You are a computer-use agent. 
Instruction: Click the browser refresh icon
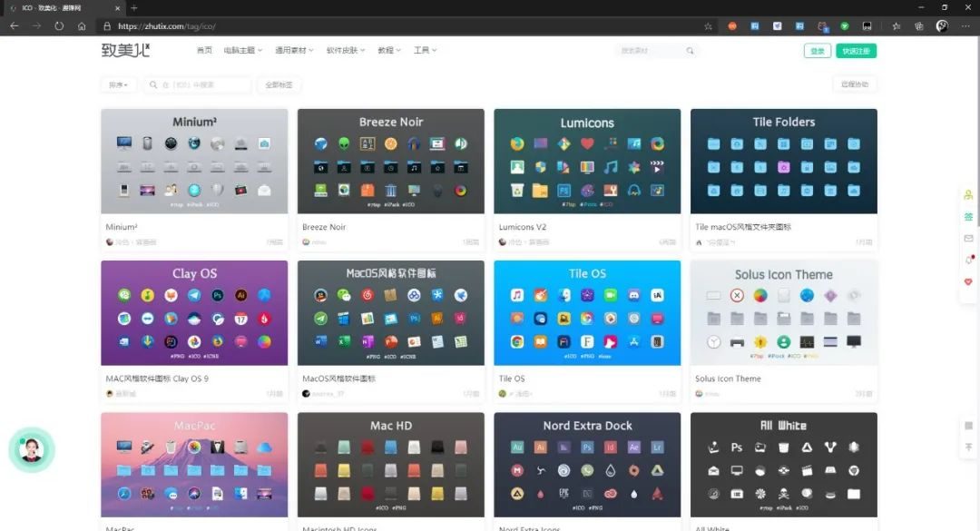pos(59,26)
